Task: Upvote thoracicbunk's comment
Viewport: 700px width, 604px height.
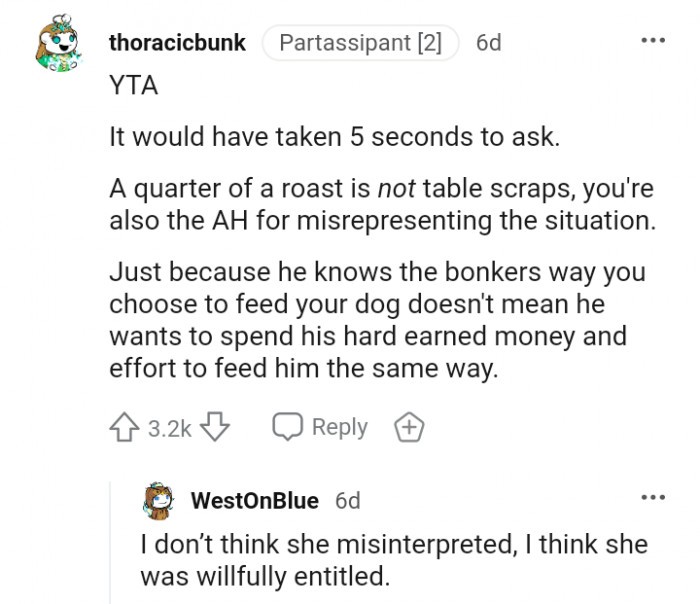Action: pyautogui.click(x=125, y=427)
